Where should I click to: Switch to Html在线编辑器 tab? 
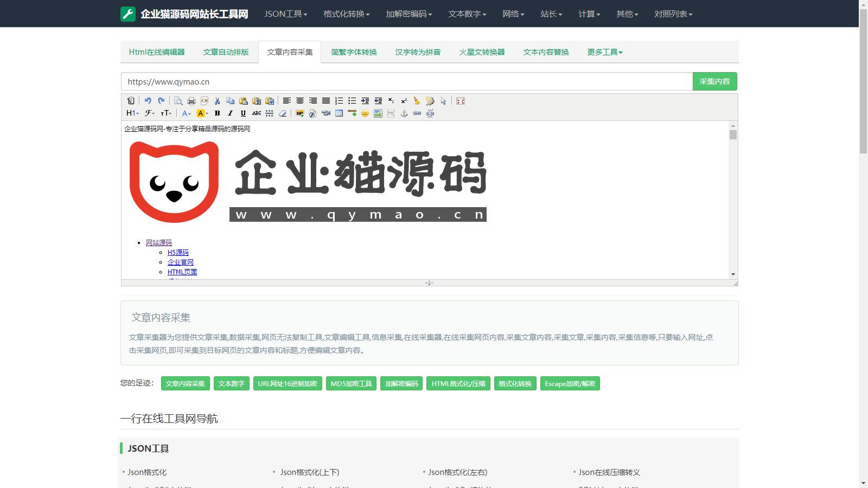tap(157, 52)
